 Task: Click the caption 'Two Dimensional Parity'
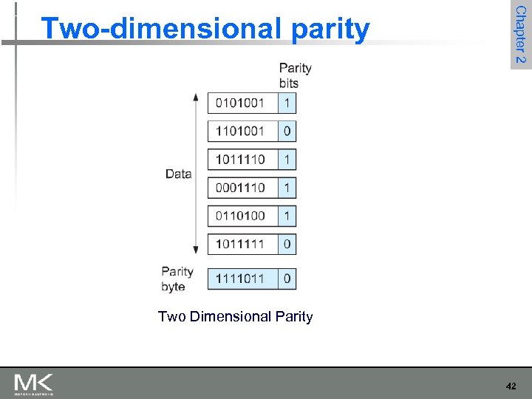click(x=235, y=317)
